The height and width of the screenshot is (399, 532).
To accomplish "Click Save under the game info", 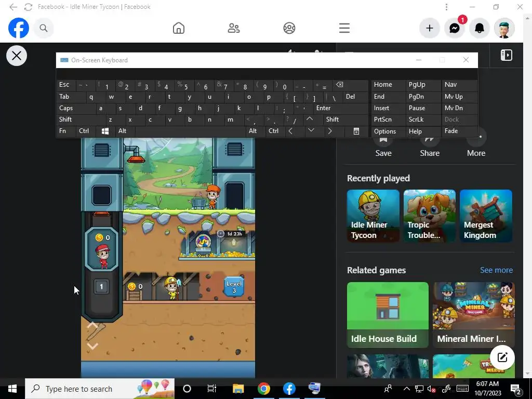I will coord(383,147).
